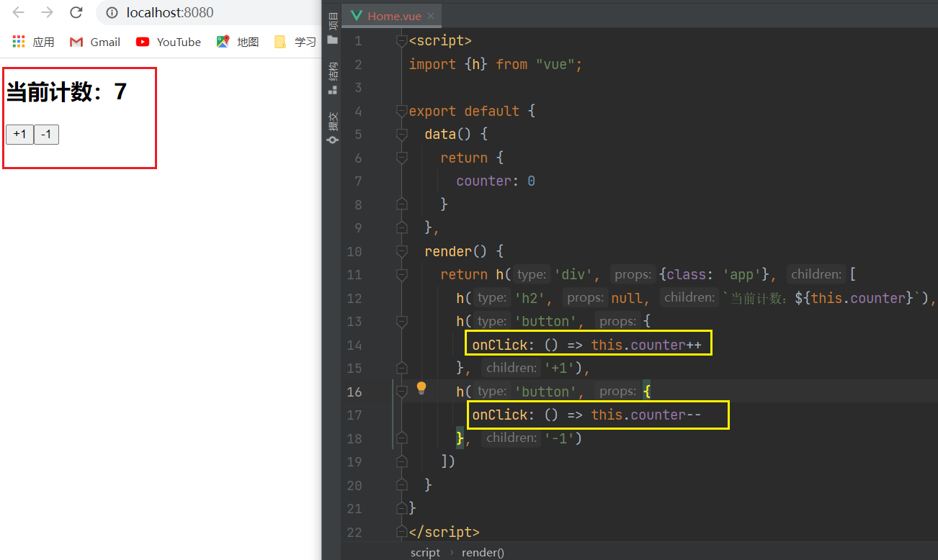Collapse return h( call at line 11
This screenshot has width=938, height=560.
click(x=402, y=275)
